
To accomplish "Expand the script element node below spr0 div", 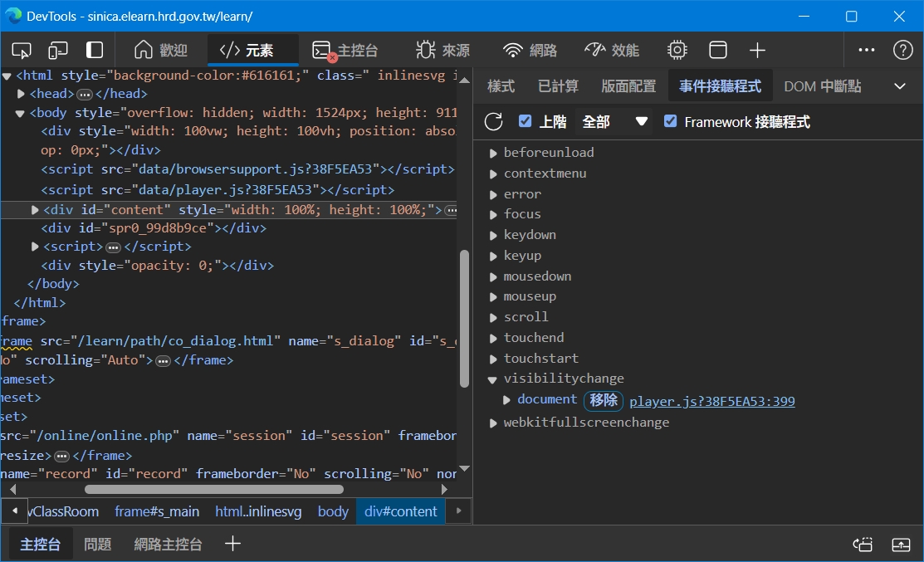I will pos(35,247).
